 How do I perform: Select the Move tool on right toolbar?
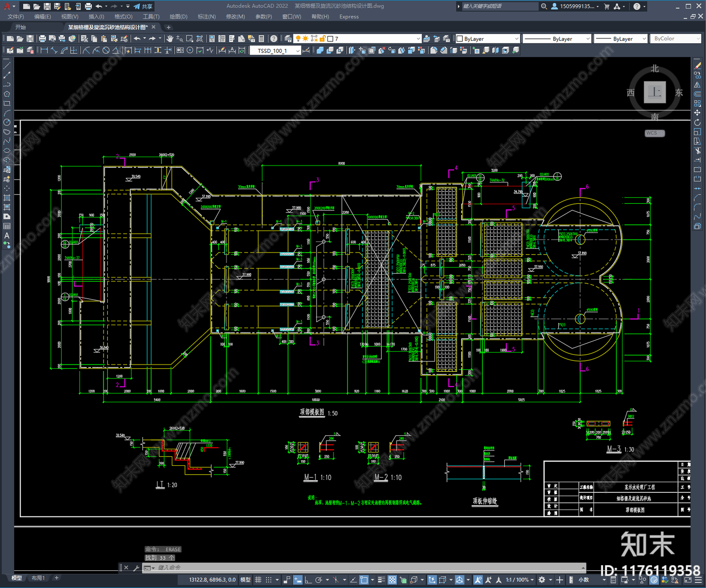coord(697,113)
